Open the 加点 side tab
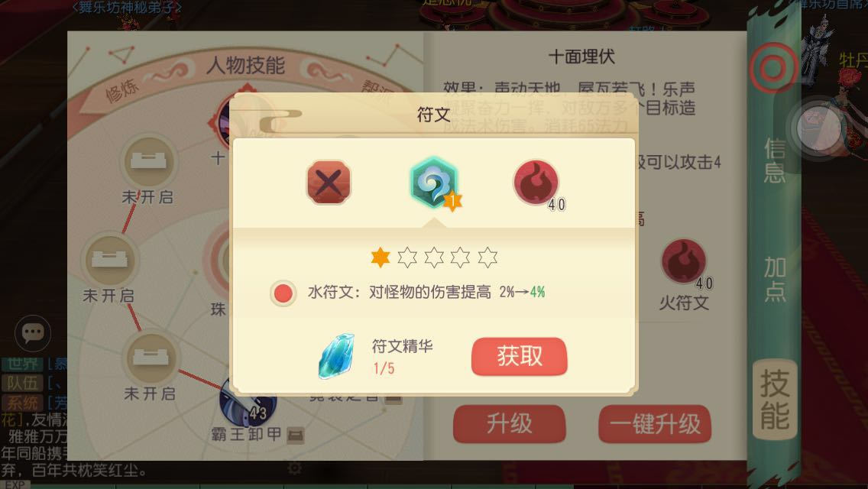The height and width of the screenshot is (489, 868). (x=775, y=279)
